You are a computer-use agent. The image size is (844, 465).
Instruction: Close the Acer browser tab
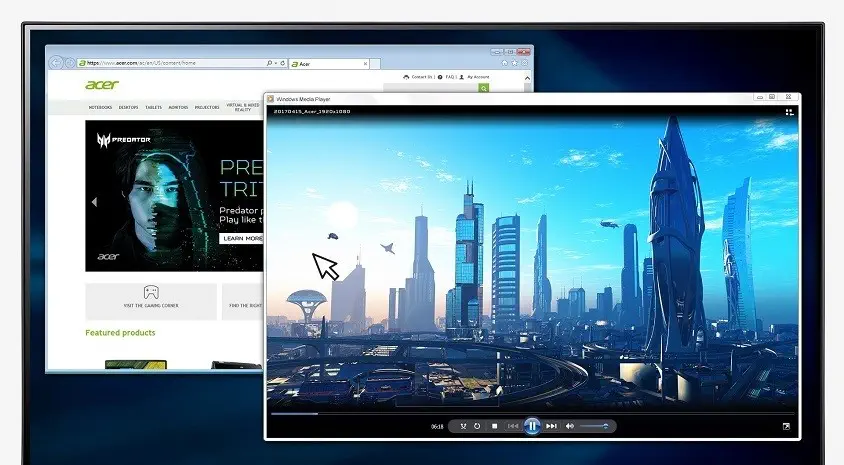(x=365, y=64)
